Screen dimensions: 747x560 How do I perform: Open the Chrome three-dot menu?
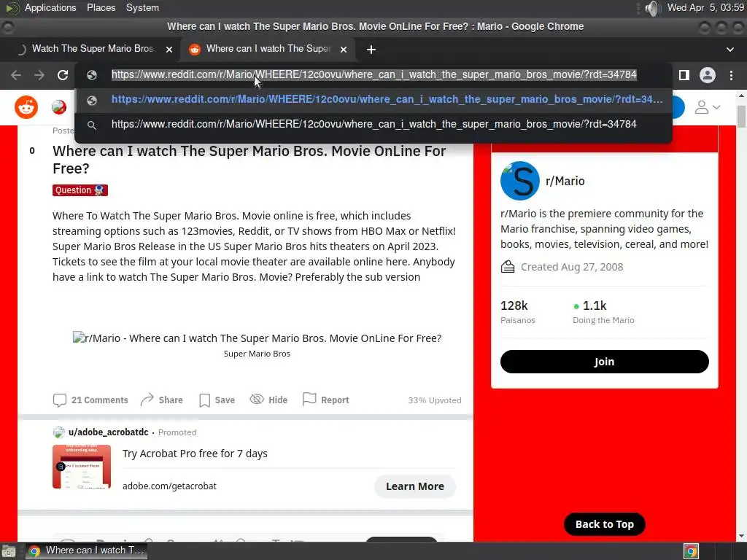[731, 75]
